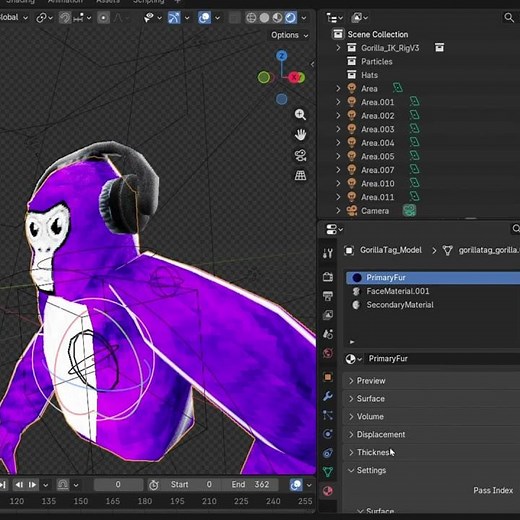Toggle the Show Overlays button
The width and height of the screenshot is (520, 520).
(x=204, y=18)
